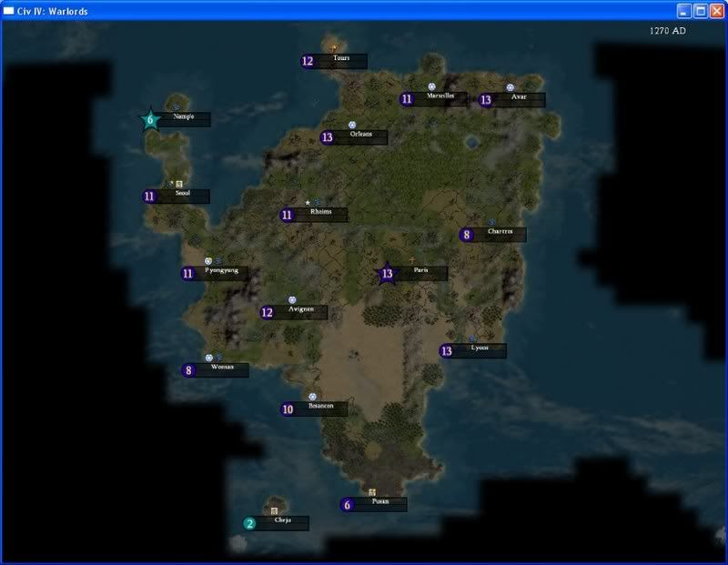728x565 pixels.
Task: Click the building icon above Cheju
Action: (x=274, y=511)
